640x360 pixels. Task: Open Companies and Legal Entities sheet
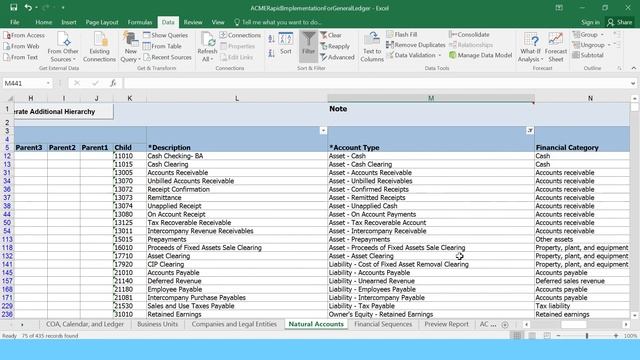(234, 324)
